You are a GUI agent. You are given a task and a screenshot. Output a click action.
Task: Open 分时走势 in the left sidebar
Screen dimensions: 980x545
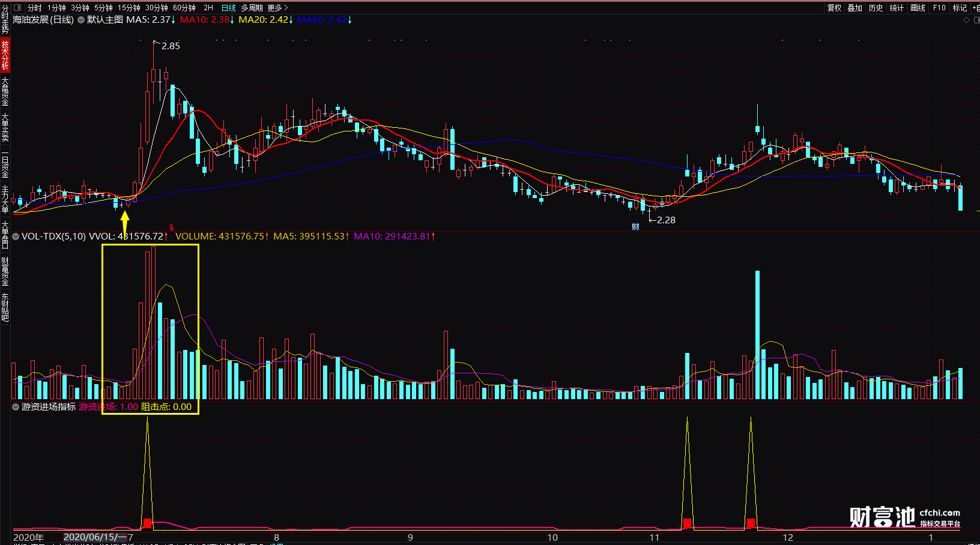pyautogui.click(x=5, y=19)
